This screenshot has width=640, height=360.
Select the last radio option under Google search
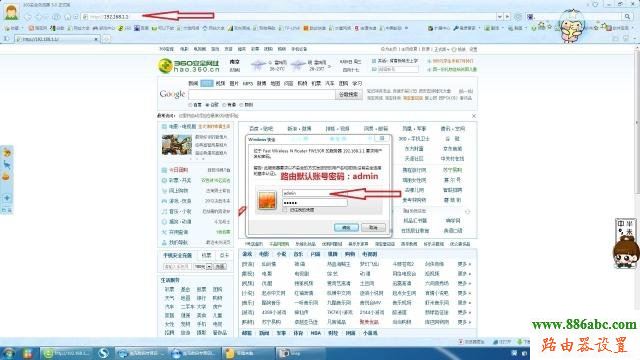(x=242, y=105)
